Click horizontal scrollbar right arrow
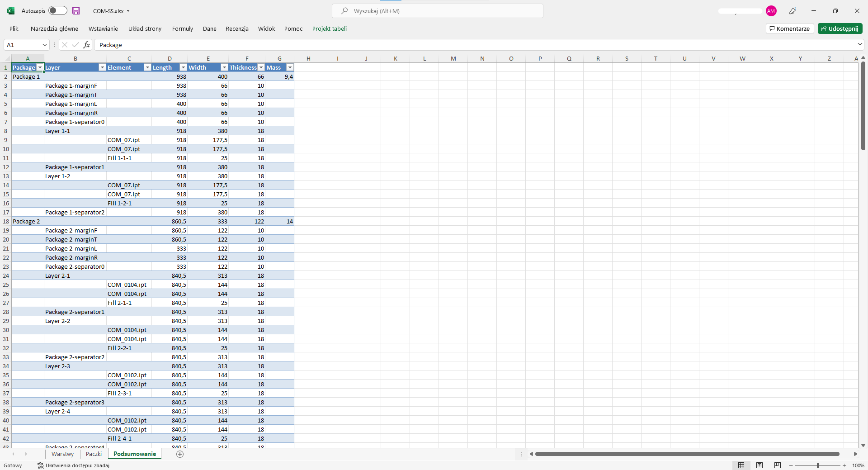This screenshot has width=868, height=470. click(855, 454)
